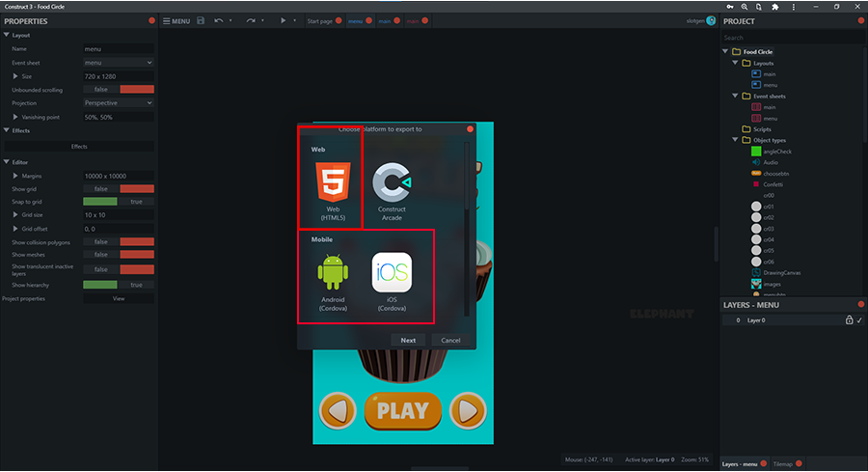Toggle Unbounded scrolling
This screenshot has width=868, height=472.
[119, 89]
